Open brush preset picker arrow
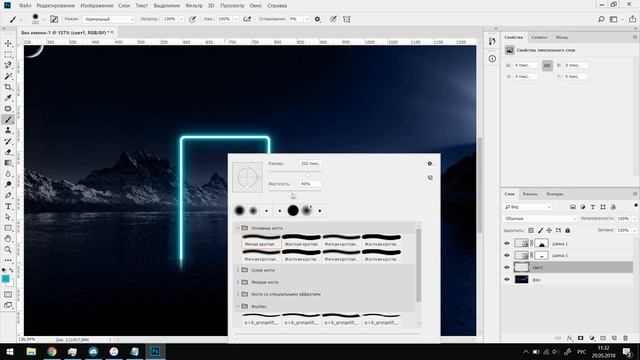 coord(44,19)
